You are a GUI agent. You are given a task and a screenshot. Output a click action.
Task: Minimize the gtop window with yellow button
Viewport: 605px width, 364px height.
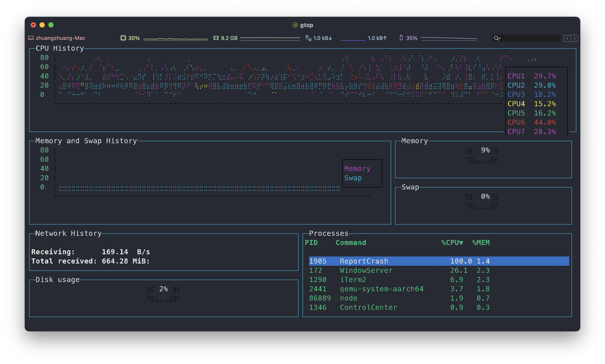click(42, 25)
